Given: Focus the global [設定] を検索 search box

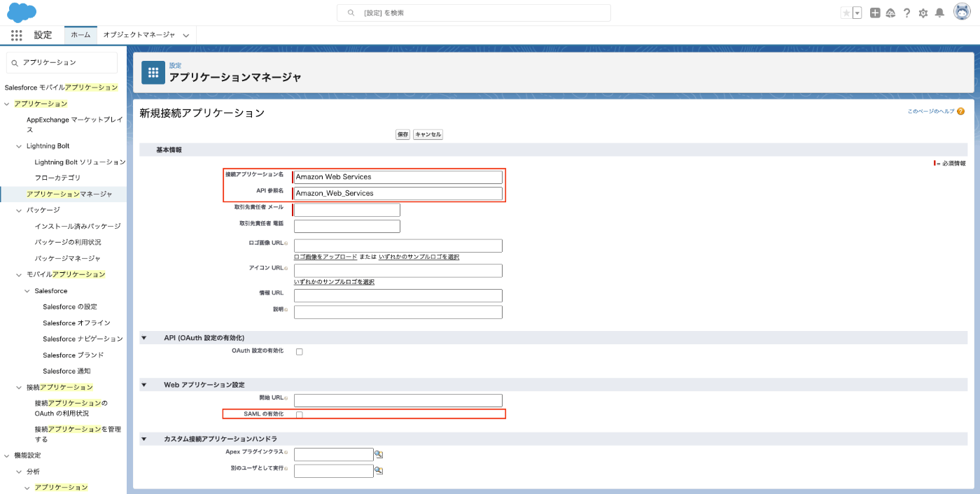Looking at the screenshot, I should (474, 13).
